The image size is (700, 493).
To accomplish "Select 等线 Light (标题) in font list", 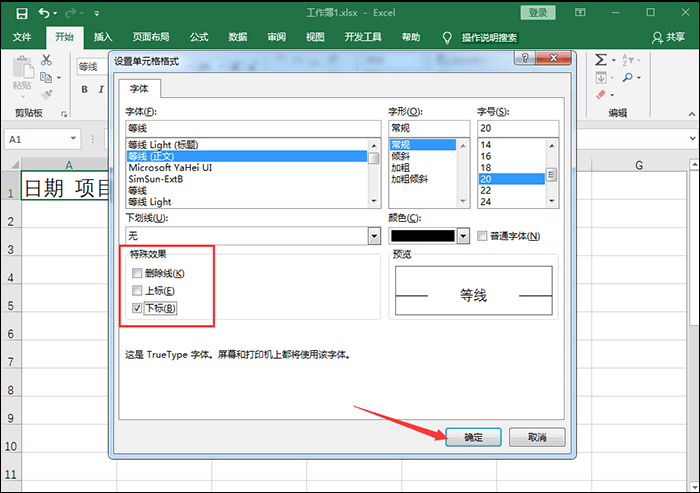I will (246, 145).
